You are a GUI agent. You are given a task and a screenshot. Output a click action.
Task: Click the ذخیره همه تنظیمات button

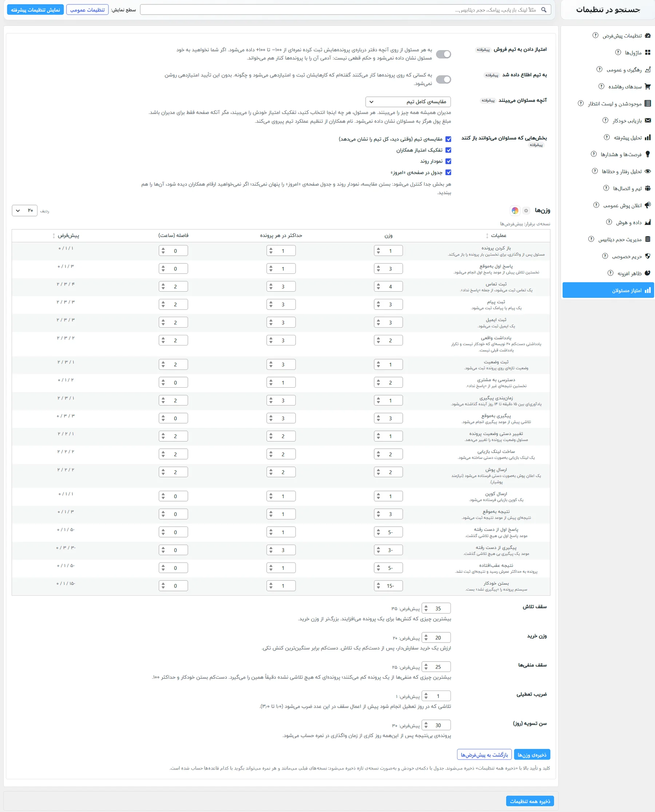tap(530, 801)
